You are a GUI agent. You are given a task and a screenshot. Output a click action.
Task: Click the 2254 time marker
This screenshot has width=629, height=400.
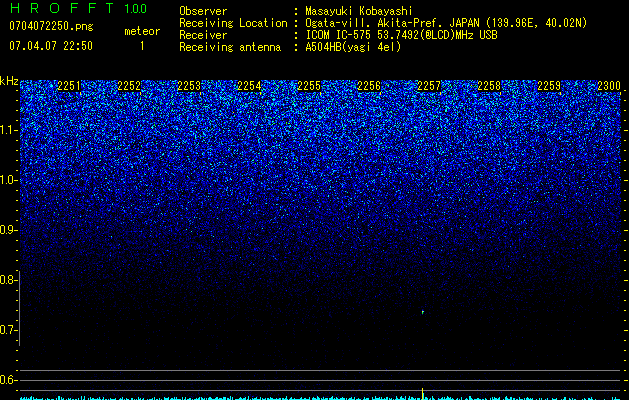point(249,86)
